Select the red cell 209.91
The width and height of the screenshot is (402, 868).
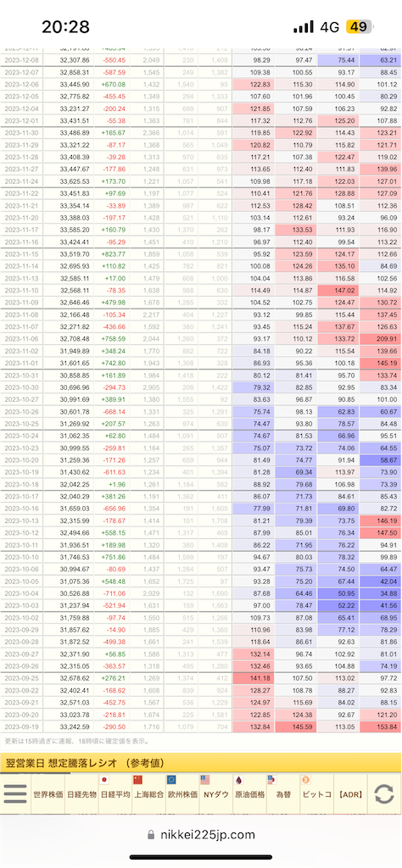(381, 337)
